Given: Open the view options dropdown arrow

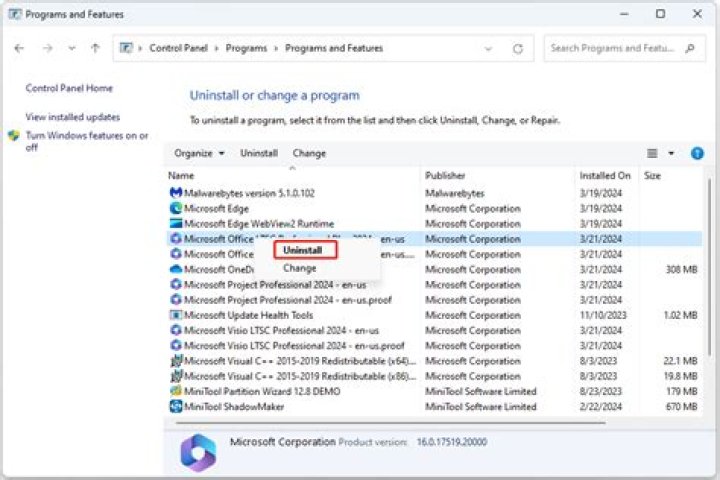Looking at the screenshot, I should (x=671, y=153).
